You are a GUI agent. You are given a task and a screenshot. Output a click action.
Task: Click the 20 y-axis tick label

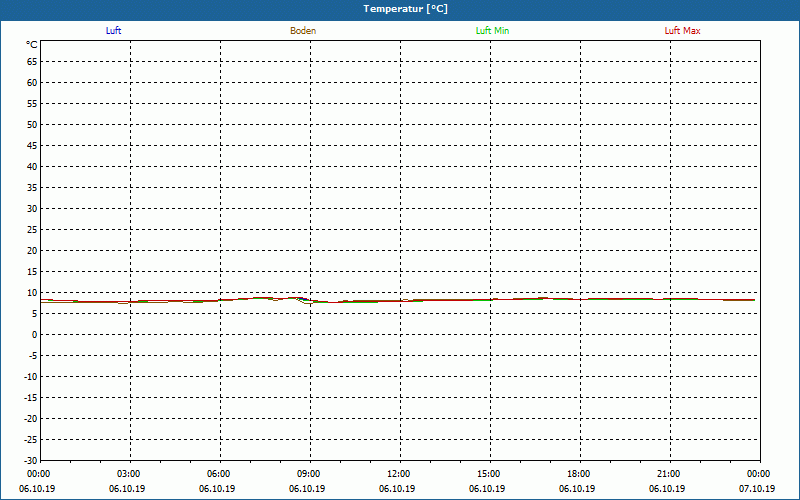(32, 251)
